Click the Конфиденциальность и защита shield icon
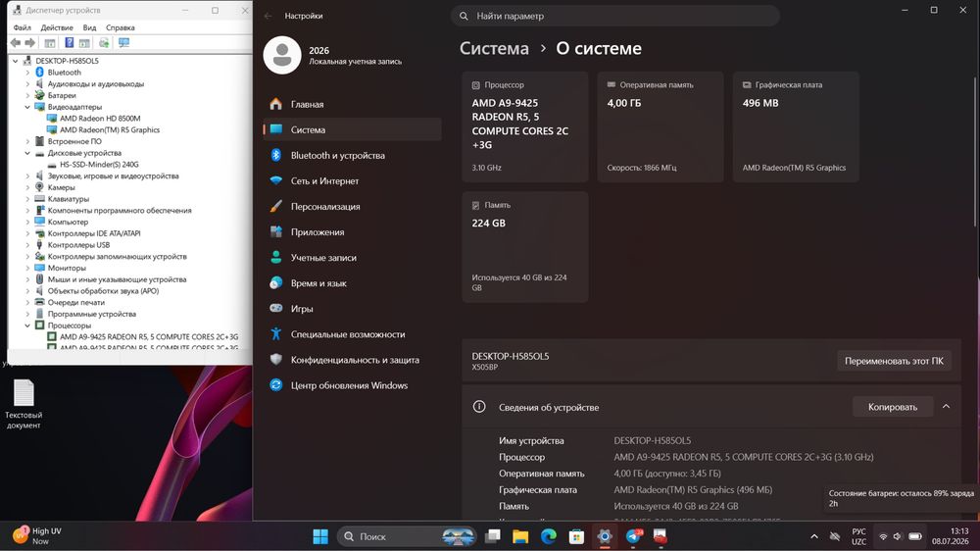This screenshot has width=980, height=551. click(276, 360)
